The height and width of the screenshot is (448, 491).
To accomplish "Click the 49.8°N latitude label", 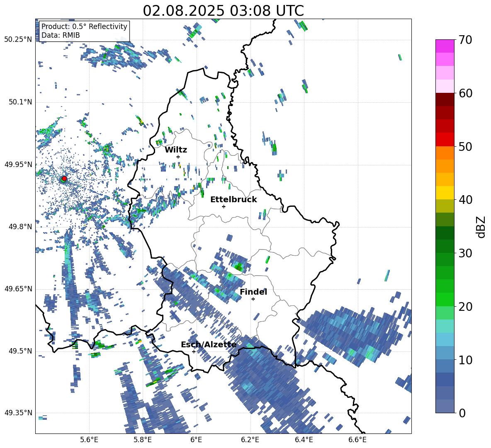I will click(20, 227).
